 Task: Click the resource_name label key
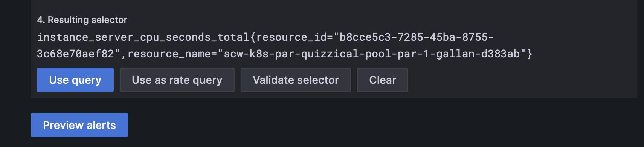click(x=169, y=54)
